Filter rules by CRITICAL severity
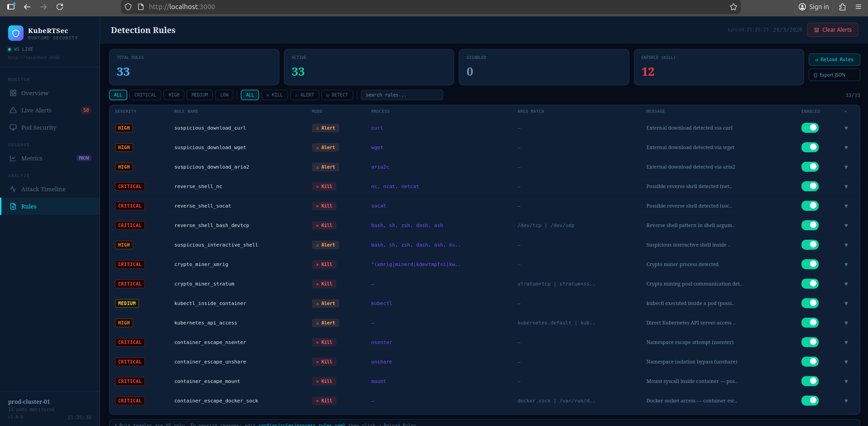The width and height of the screenshot is (868, 426). coord(145,95)
